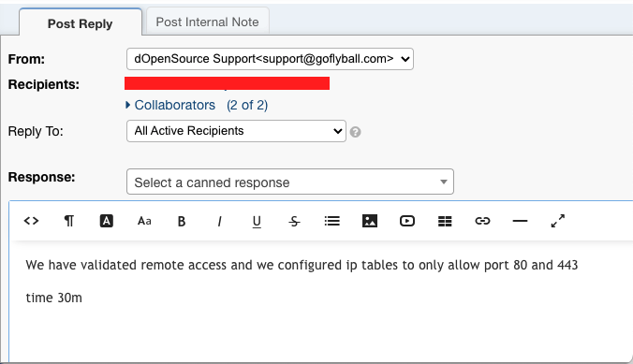Screen dimensions: 633x364
Task: Open the insert link icon
Action: 482,221
